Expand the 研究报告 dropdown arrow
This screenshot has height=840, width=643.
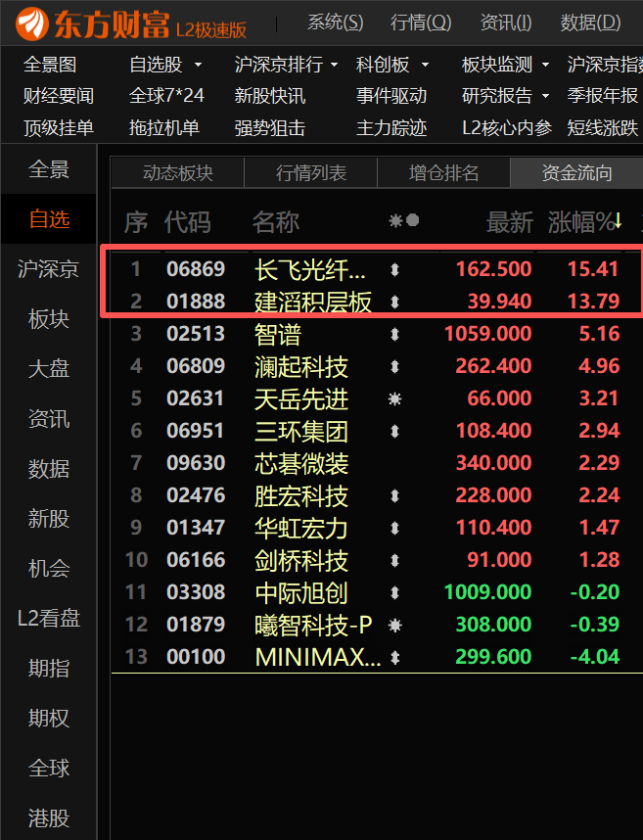coord(545,96)
